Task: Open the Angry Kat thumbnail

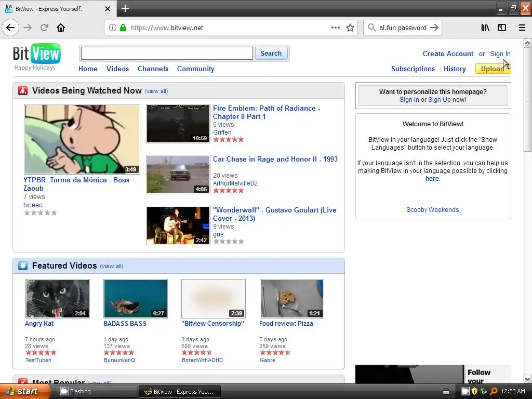Action: click(58, 299)
